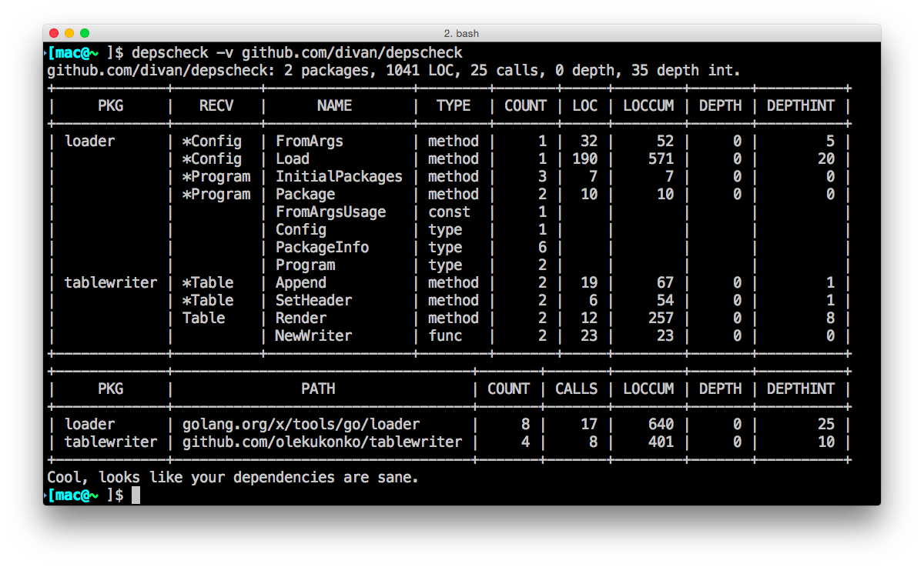Viewport: 924px width, 567px height.
Task: Click the "2. bash" window title
Action: point(462,33)
